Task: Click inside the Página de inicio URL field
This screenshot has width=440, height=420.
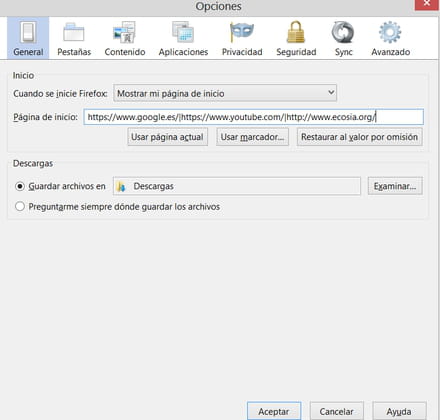Action: [254, 117]
